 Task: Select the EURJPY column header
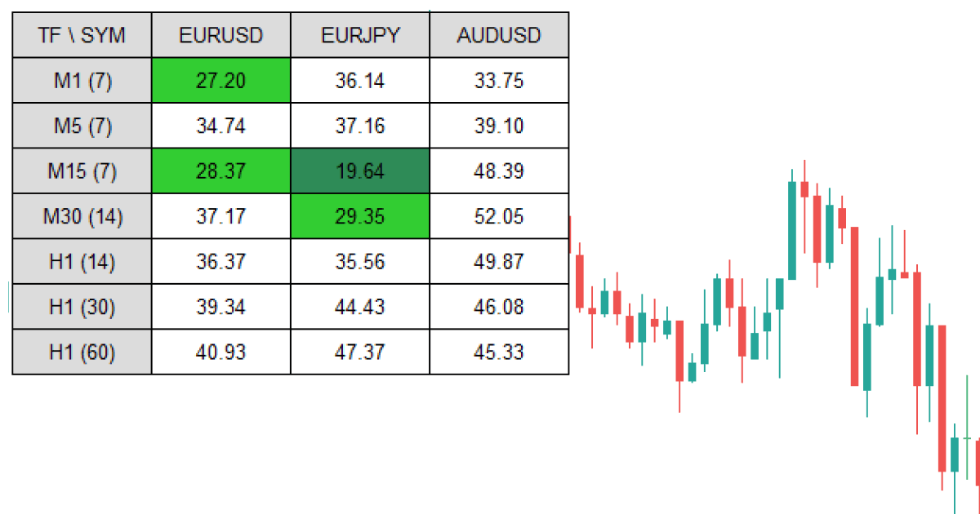(360, 35)
